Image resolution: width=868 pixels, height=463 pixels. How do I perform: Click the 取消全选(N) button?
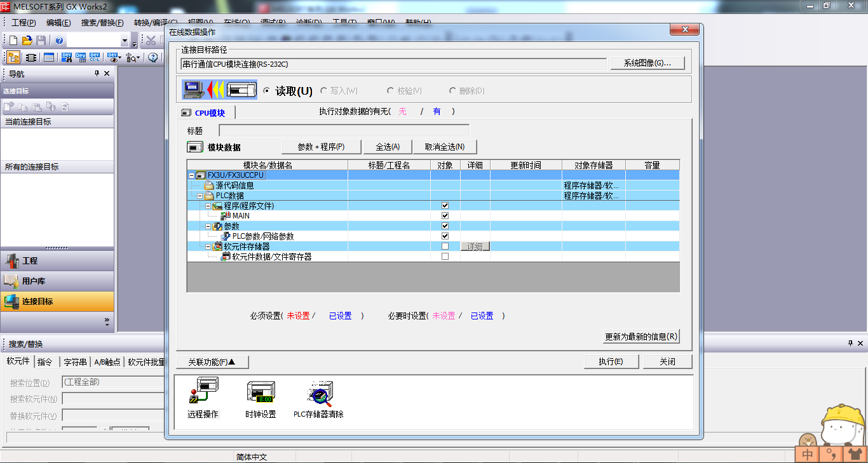[x=445, y=147]
